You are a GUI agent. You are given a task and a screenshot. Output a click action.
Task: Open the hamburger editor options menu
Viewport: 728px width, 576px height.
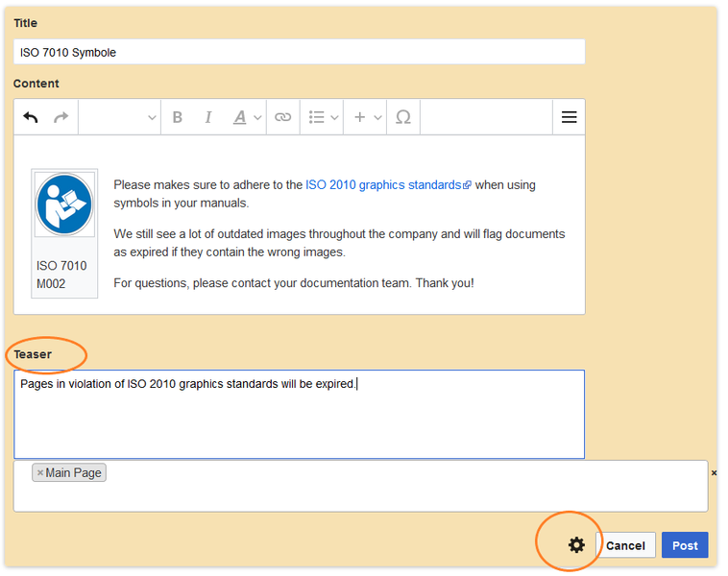click(x=569, y=117)
